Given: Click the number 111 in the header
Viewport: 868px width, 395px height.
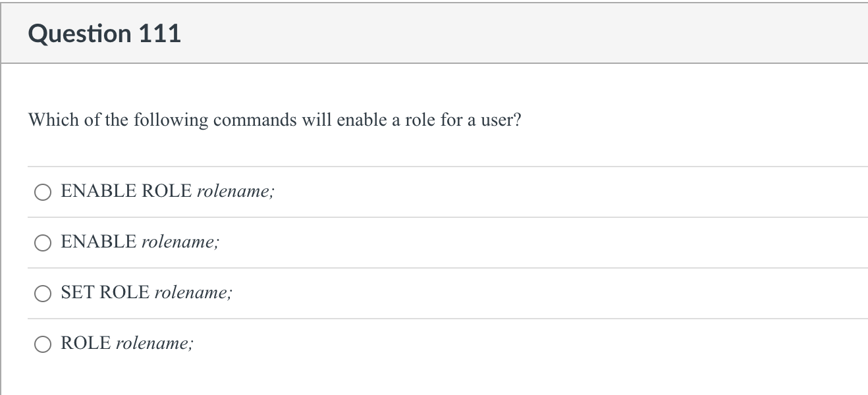Looking at the screenshot, I should coord(160,34).
